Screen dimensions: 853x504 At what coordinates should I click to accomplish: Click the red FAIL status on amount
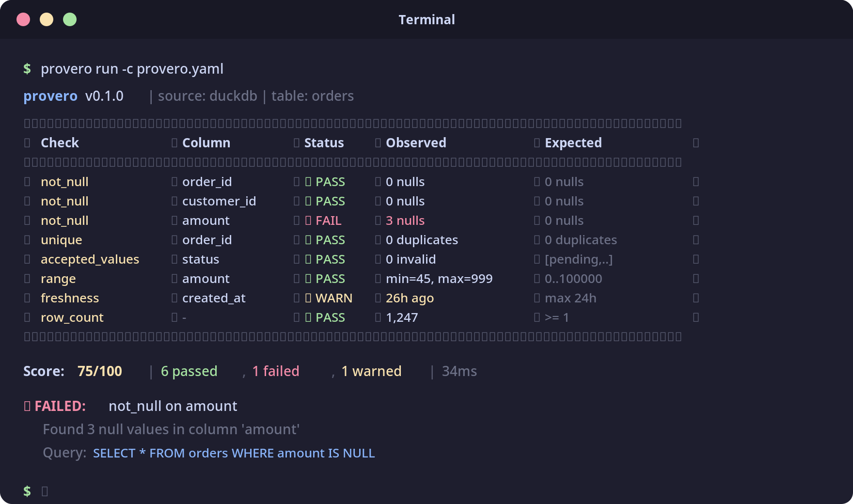(328, 220)
